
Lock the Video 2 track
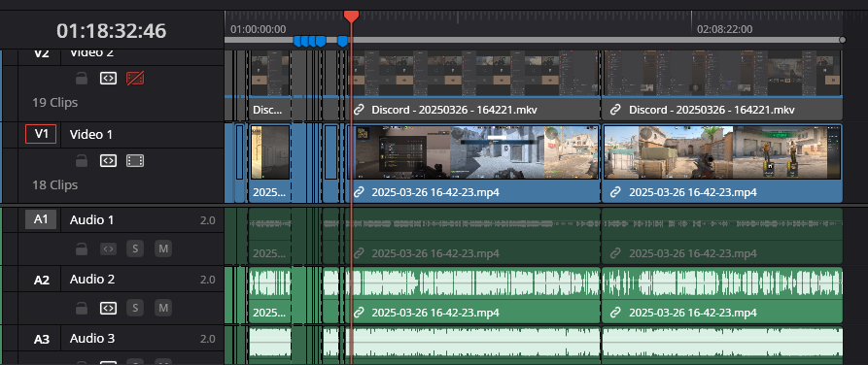point(82,79)
